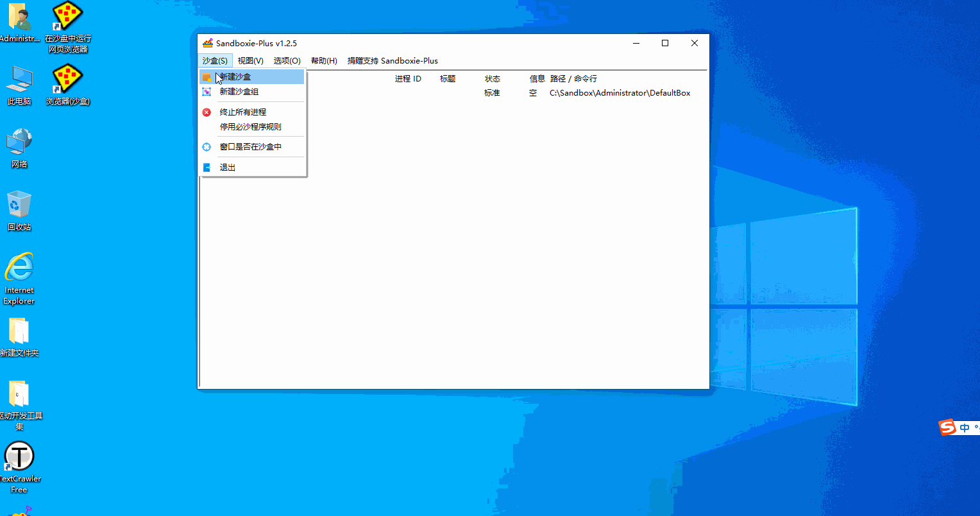Viewport: 980px width, 516px height.
Task: Click the 信息 column header
Action: pos(537,79)
